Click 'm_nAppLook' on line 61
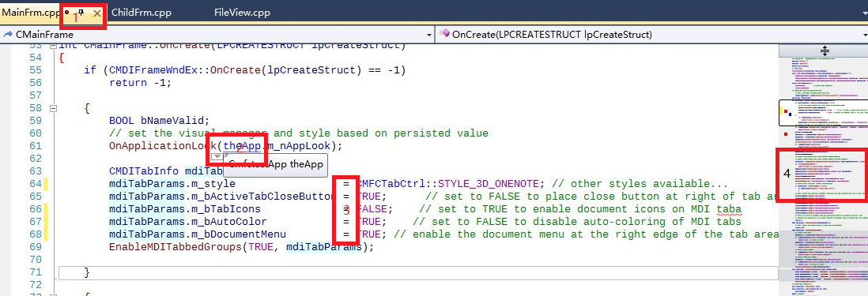868x296 pixels. (x=298, y=146)
